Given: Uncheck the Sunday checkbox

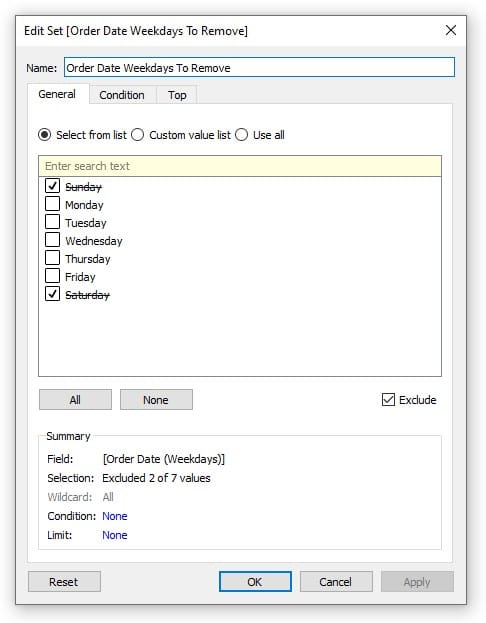Looking at the screenshot, I should 52,186.
